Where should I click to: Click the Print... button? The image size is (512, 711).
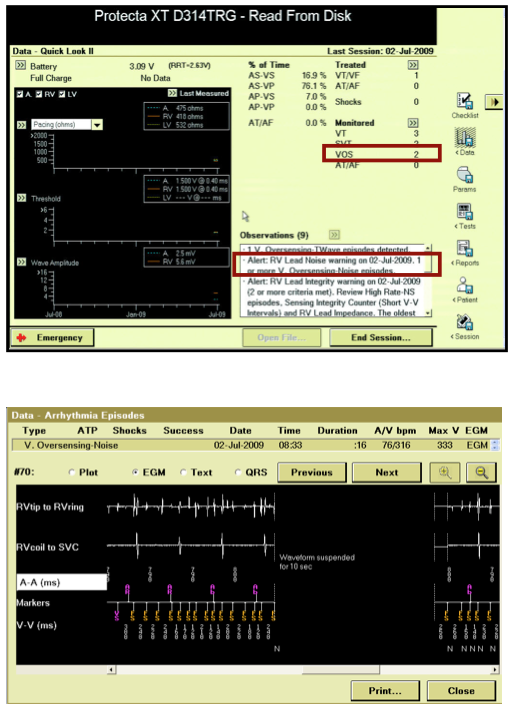(385, 691)
